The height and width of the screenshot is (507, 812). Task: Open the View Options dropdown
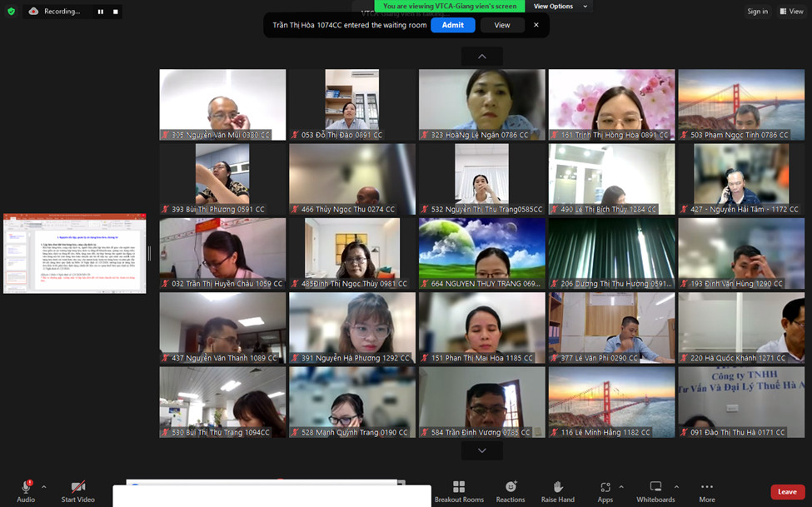(x=560, y=6)
